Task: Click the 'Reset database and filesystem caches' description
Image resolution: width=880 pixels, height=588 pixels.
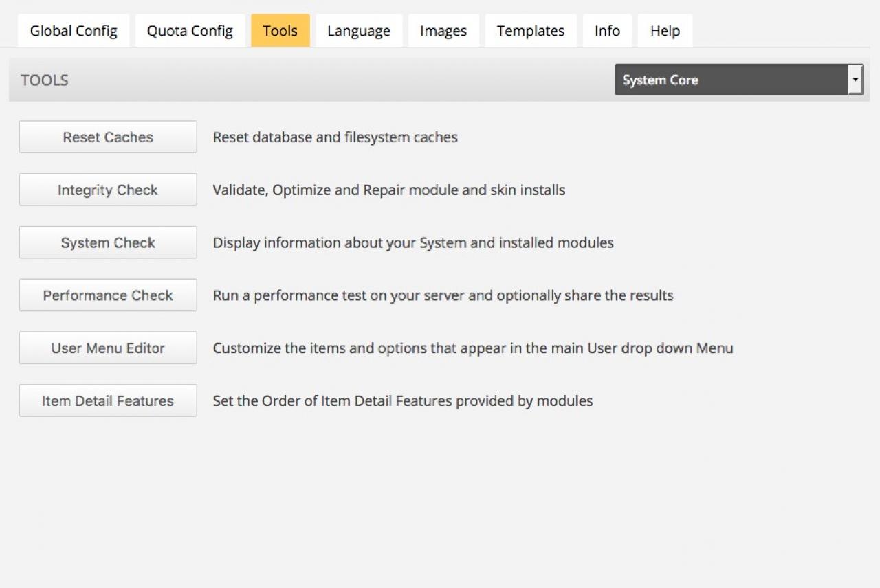Action: (335, 137)
